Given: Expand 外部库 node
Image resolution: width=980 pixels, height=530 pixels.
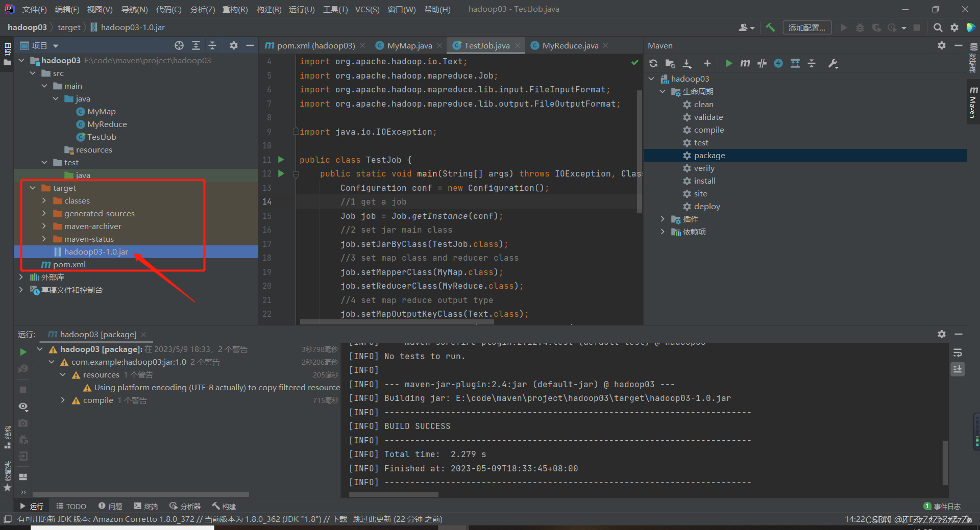Looking at the screenshot, I should (x=21, y=277).
